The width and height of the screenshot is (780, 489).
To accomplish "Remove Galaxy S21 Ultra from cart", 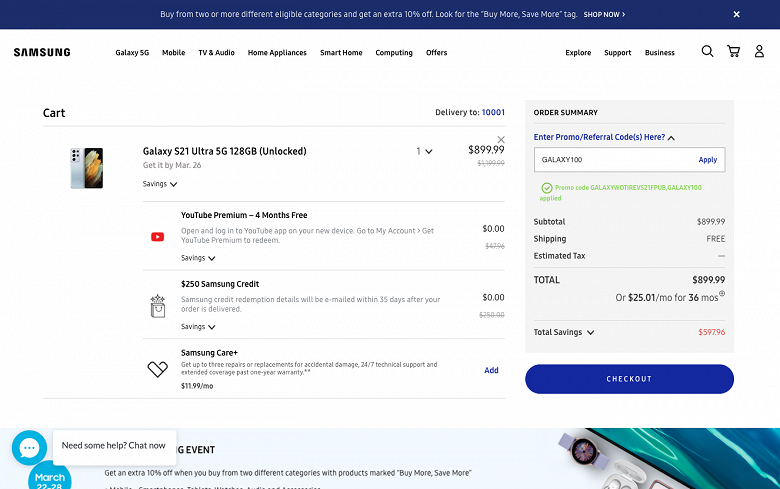I will [501, 139].
